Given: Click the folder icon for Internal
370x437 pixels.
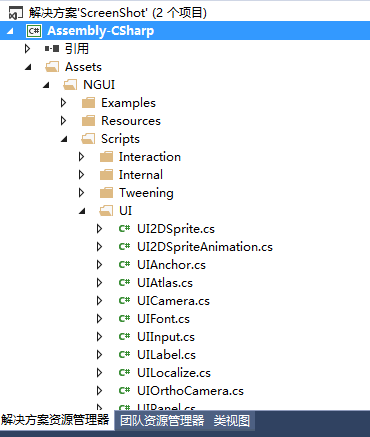Looking at the screenshot, I should (x=106, y=175).
